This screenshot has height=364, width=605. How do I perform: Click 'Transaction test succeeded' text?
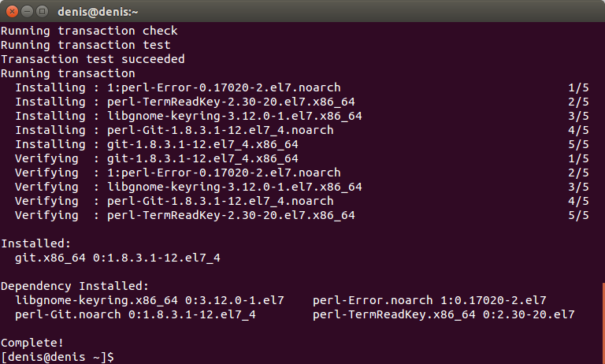[x=93, y=59]
